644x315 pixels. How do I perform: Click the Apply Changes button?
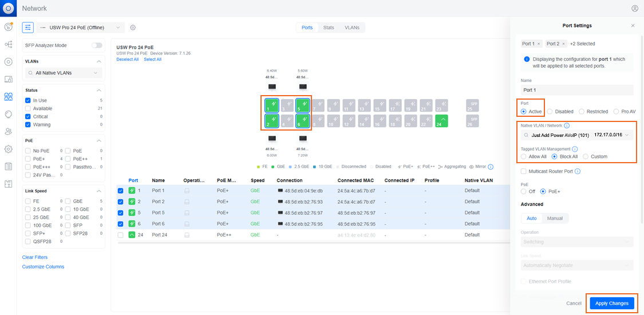612,303
